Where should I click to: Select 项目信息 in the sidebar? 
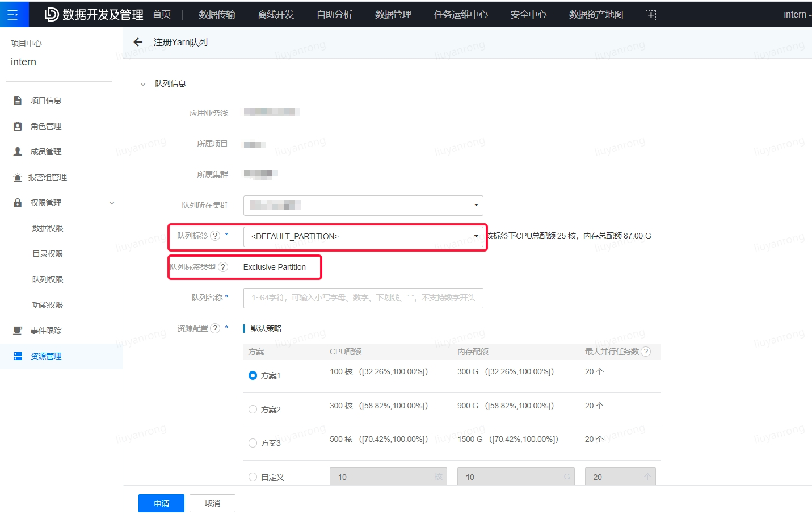[45, 100]
